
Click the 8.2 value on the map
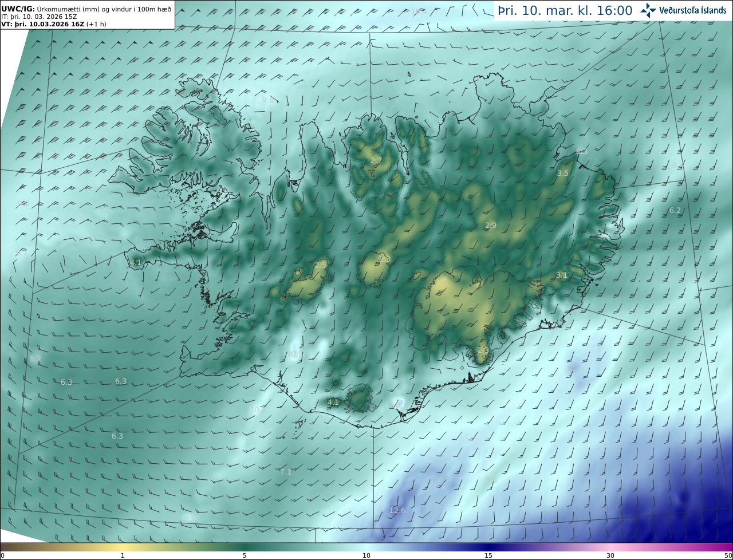pyautogui.click(x=36, y=359)
